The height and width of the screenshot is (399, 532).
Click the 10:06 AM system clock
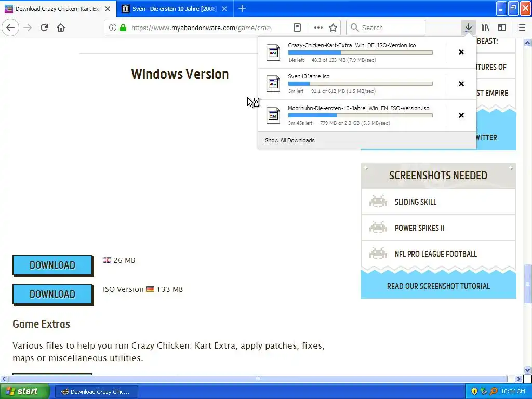513,392
